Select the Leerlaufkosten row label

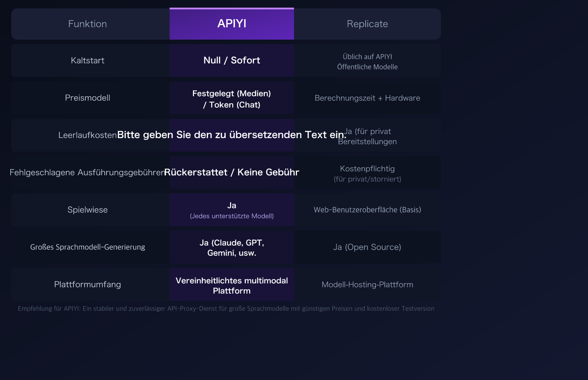pyautogui.click(x=87, y=135)
